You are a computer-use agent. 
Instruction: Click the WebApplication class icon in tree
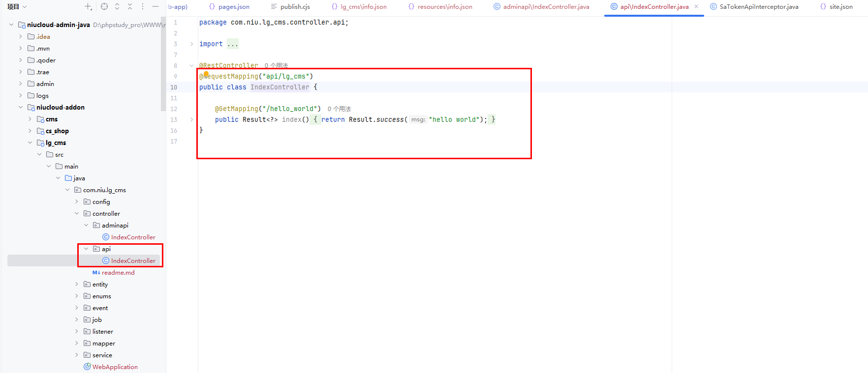87,367
